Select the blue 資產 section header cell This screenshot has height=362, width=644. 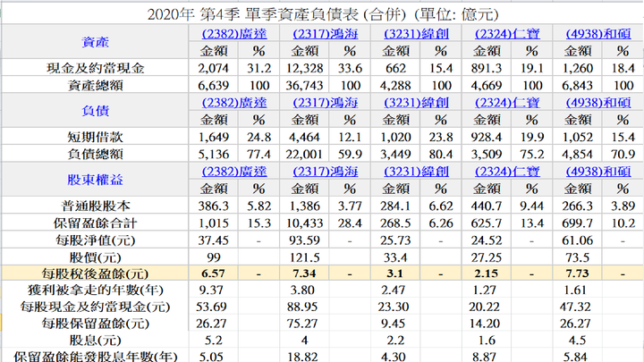(96, 42)
